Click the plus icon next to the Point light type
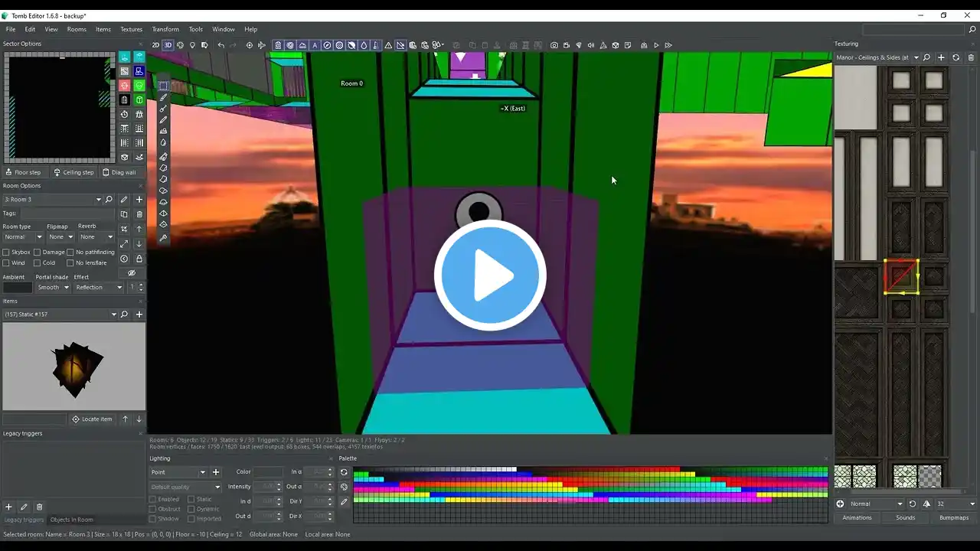Screen dimensions: 980x551 coord(216,472)
